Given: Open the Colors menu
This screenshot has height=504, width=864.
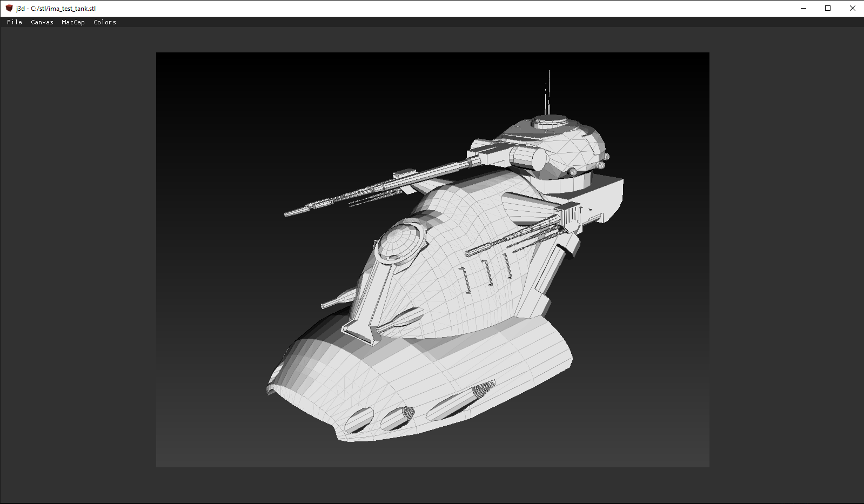Looking at the screenshot, I should 105,22.
